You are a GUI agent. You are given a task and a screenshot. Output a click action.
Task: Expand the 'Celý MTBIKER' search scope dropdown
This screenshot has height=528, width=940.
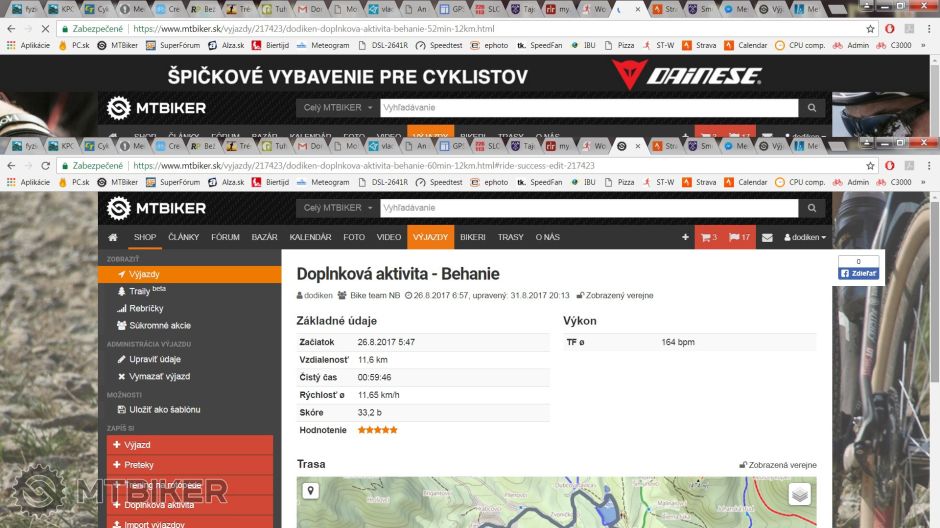[x=337, y=208]
